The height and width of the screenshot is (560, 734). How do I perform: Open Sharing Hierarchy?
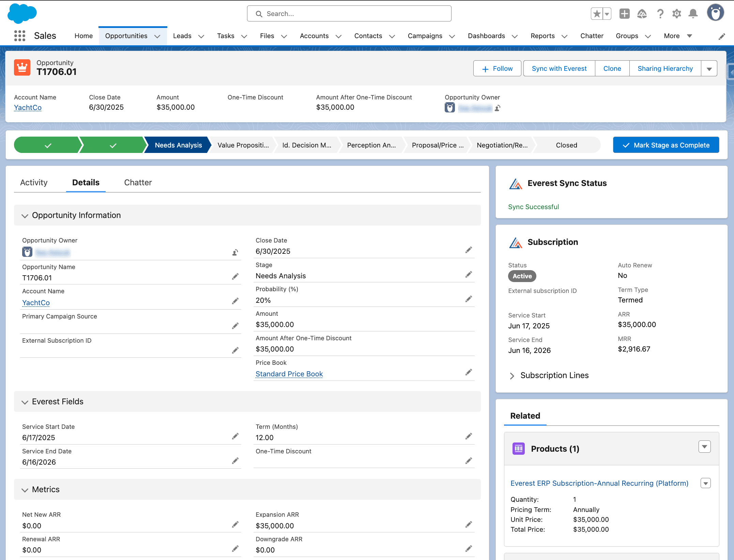click(665, 68)
